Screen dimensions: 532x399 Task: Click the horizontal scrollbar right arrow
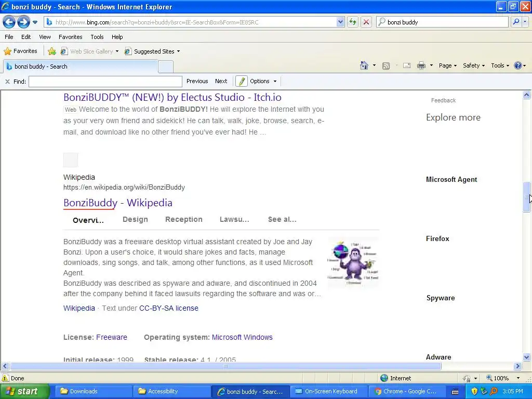(x=517, y=366)
